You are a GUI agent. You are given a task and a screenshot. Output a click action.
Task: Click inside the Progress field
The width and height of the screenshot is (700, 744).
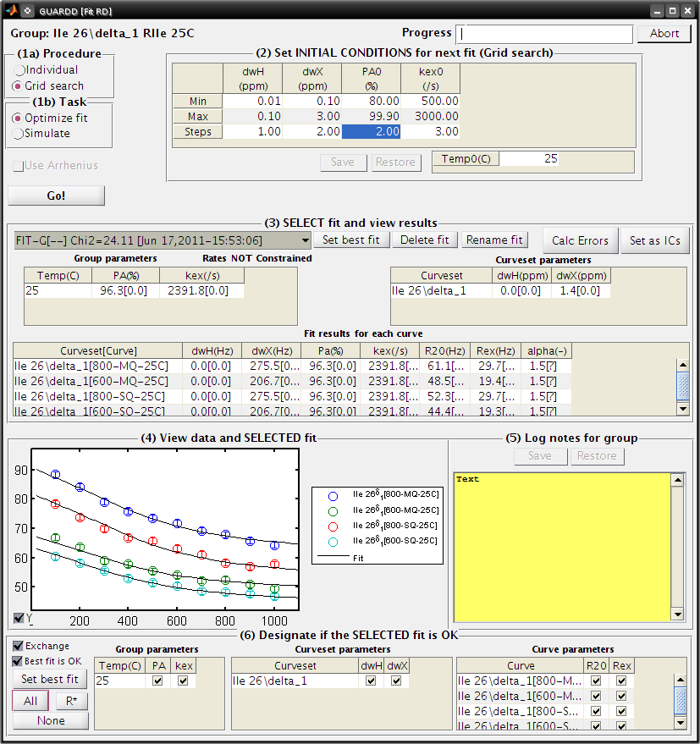544,34
